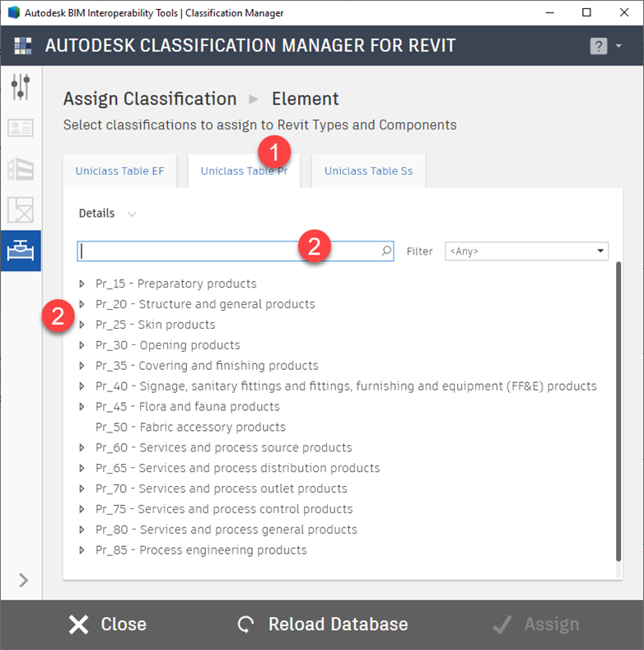This screenshot has width=644, height=650.
Task: Open the crossed room sidebar icon
Action: pos(21,210)
